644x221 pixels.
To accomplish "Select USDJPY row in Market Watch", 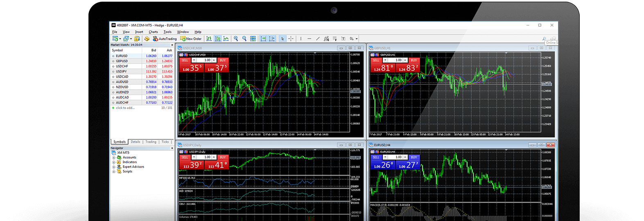I will click(x=142, y=71).
